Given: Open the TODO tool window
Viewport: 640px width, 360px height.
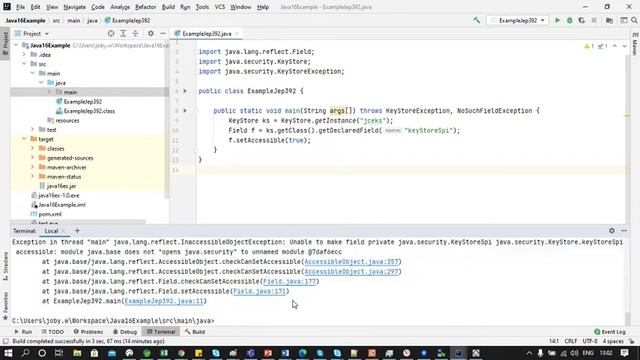Looking at the screenshot, I should coord(53,332).
